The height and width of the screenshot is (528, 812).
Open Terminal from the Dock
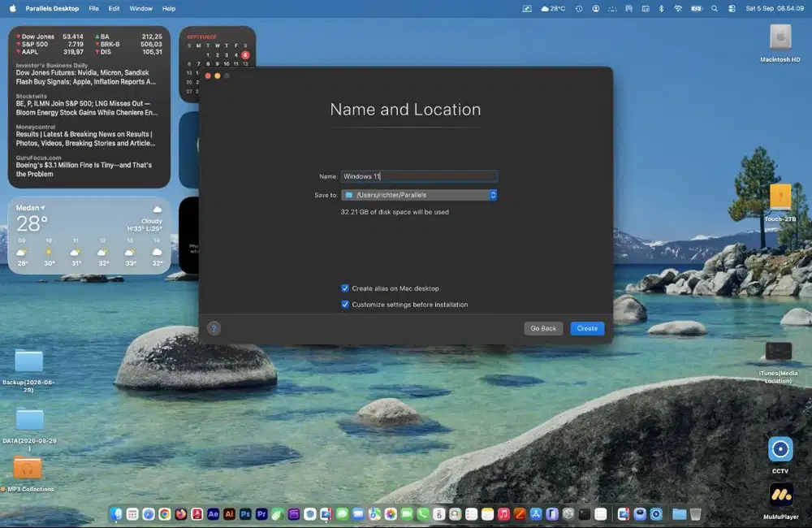point(585,514)
